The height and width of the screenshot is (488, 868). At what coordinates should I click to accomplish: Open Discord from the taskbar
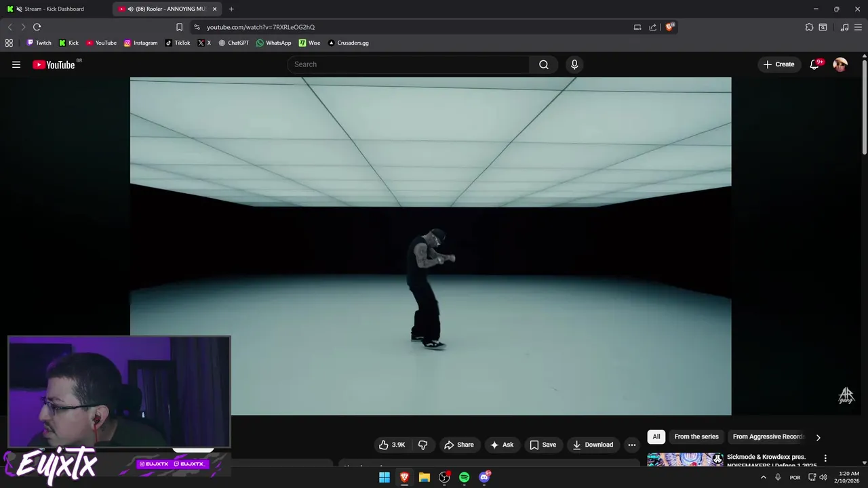pos(484,477)
